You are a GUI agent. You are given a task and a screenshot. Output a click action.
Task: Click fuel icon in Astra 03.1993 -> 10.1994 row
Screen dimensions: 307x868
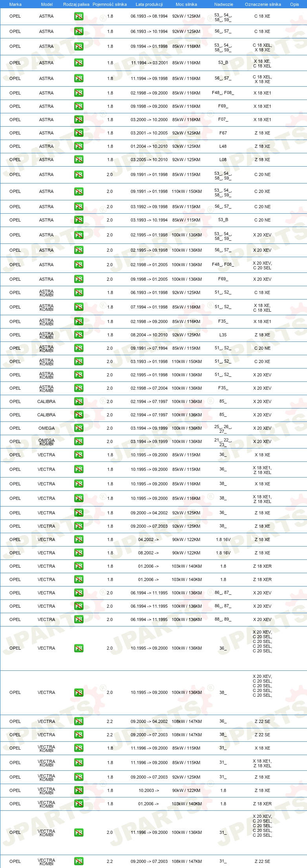click(x=79, y=220)
